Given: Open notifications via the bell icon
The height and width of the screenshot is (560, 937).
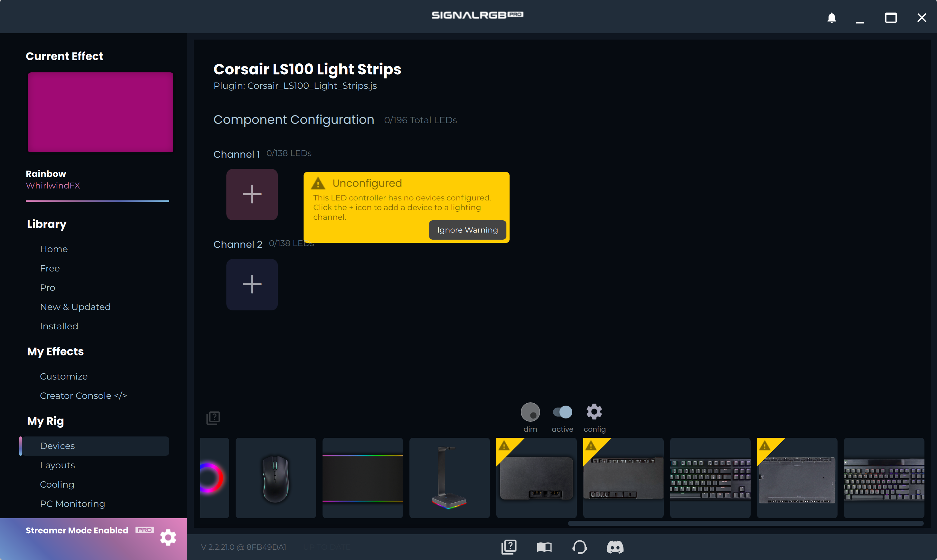Looking at the screenshot, I should pyautogui.click(x=831, y=18).
